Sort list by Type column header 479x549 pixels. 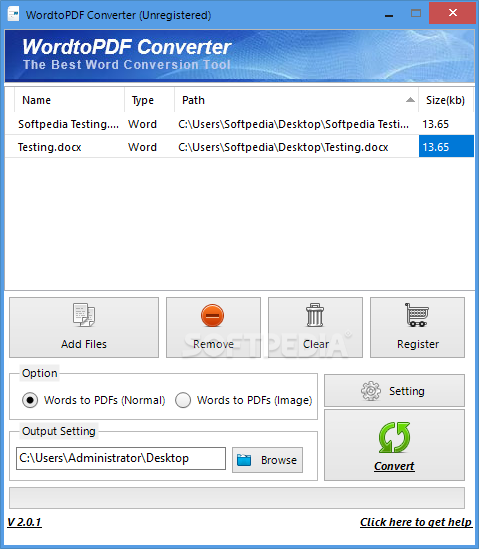[x=150, y=100]
